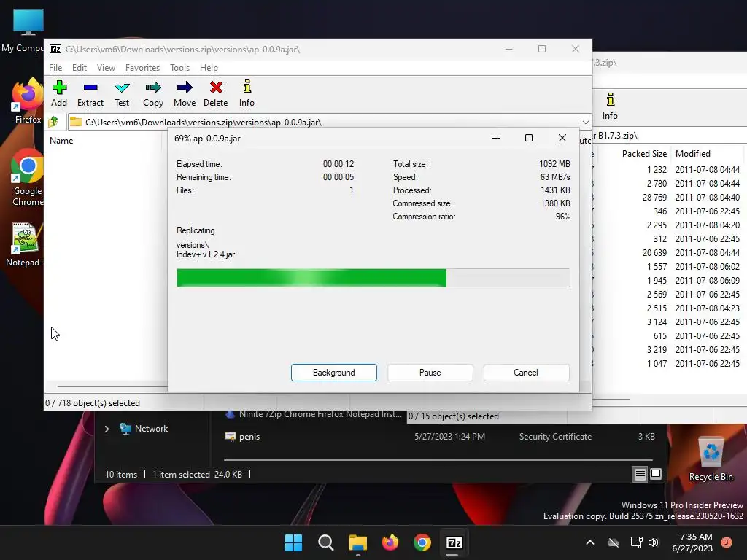Switch Explorer to details view icon

pos(640,474)
